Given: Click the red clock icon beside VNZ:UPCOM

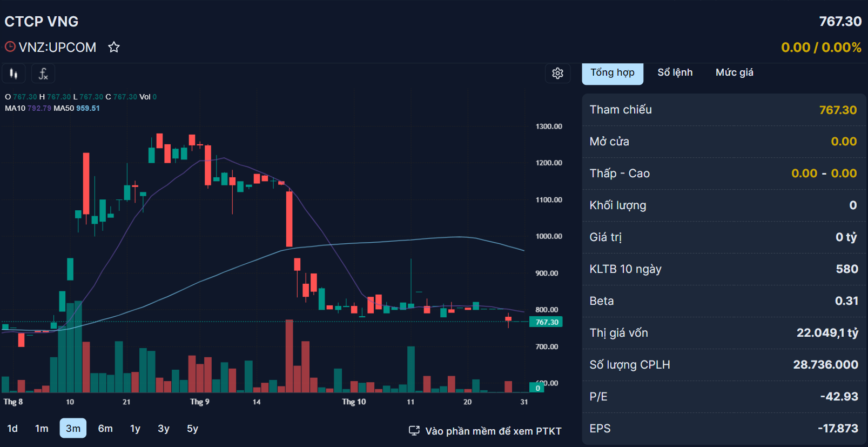Looking at the screenshot, I should tap(10, 46).
